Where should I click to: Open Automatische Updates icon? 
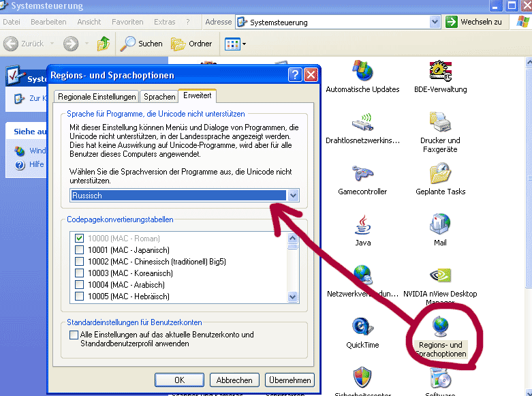point(362,71)
